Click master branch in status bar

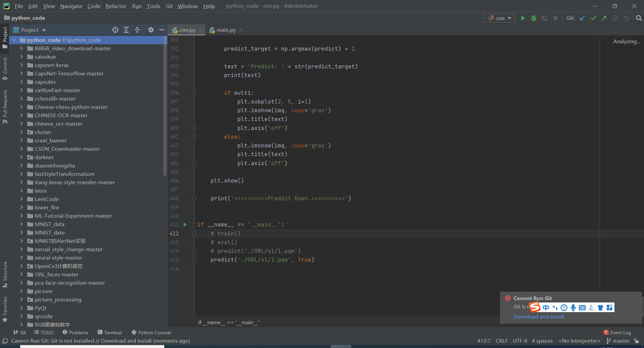pos(618,341)
